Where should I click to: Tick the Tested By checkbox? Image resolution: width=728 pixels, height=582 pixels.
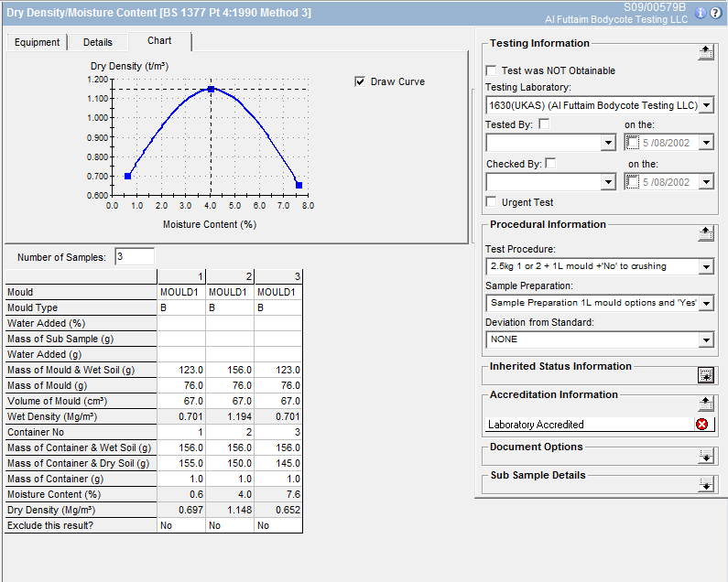tap(544, 124)
